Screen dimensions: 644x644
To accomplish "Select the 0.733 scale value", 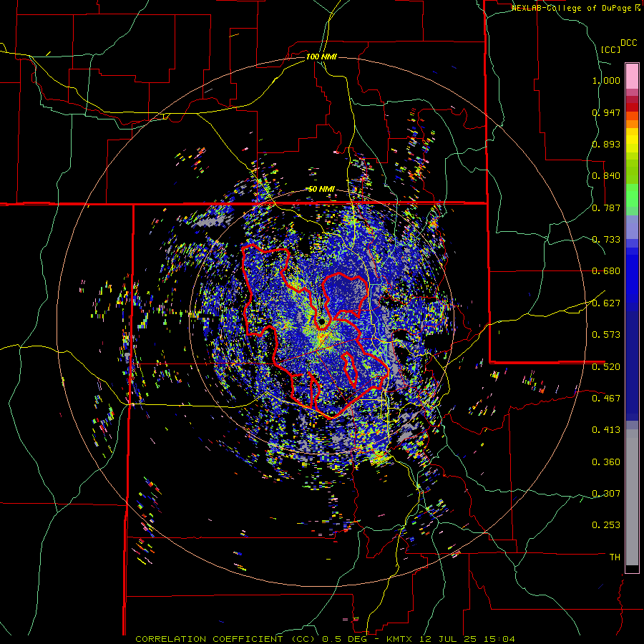I will point(606,240).
